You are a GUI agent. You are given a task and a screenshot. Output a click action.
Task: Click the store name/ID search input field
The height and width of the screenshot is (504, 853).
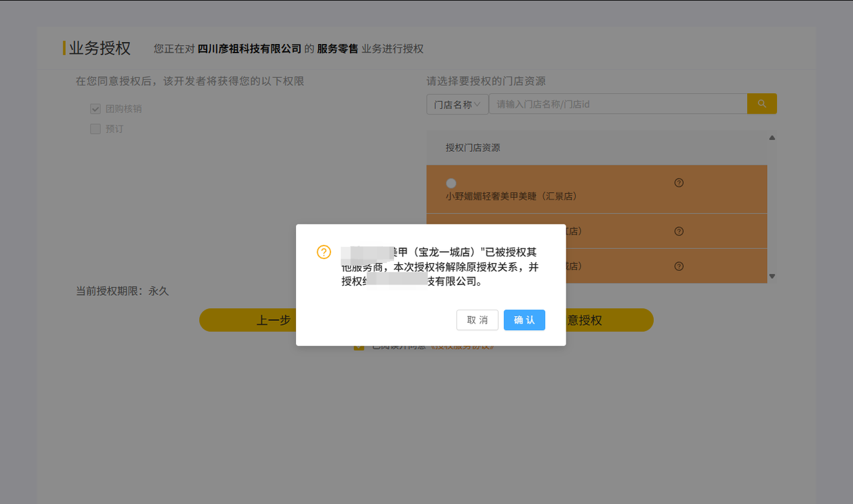617,104
